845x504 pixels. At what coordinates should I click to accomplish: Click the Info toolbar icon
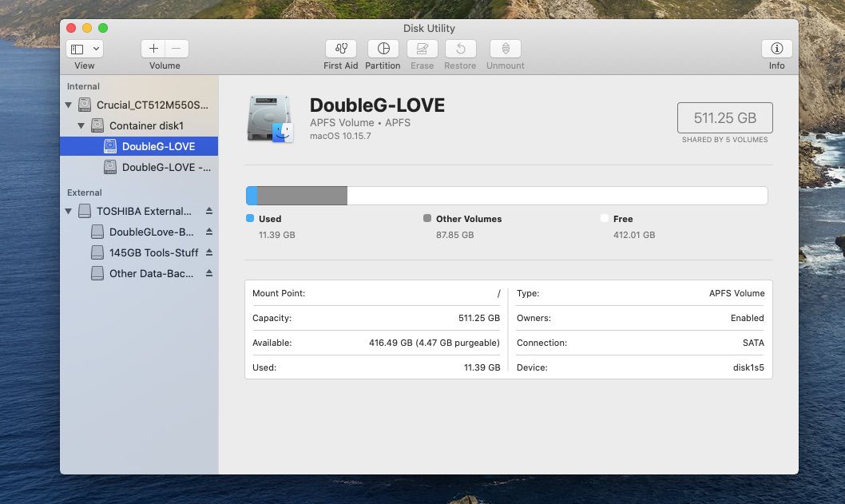coord(776,49)
